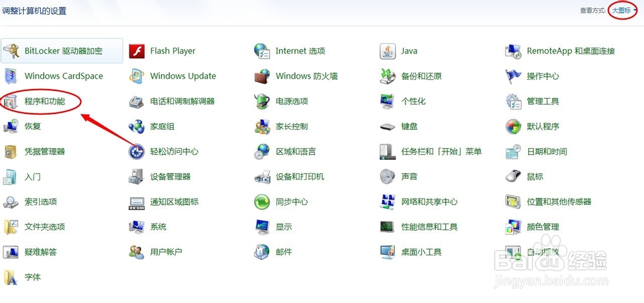The width and height of the screenshot is (644, 303).
Task: Click the 默认程序 icon
Action: pos(513,126)
